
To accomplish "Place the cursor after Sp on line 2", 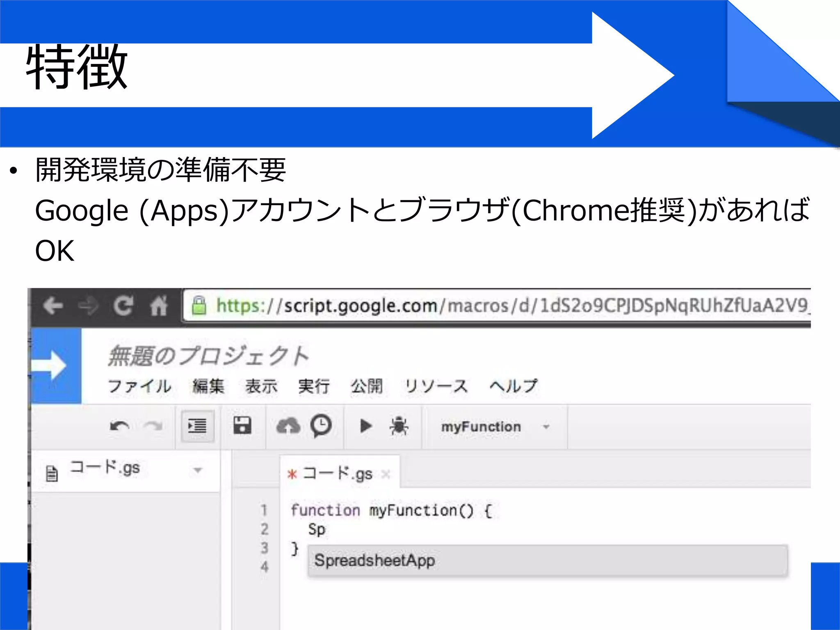I will pyautogui.click(x=326, y=530).
